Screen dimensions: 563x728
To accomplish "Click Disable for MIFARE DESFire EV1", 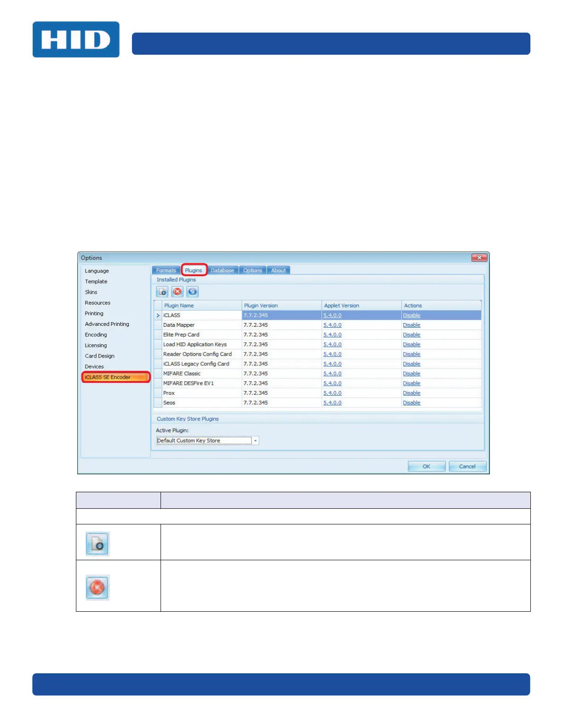I will tap(412, 383).
